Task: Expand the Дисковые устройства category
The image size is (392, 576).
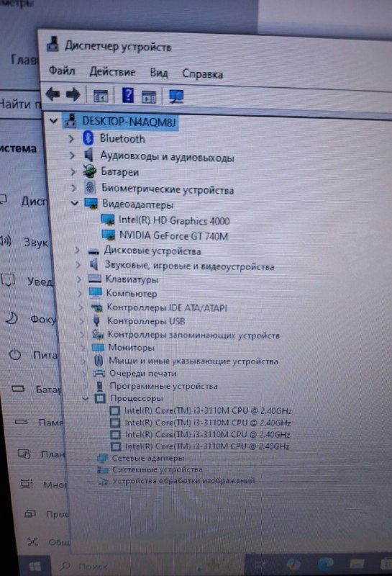Action: pyautogui.click(x=77, y=250)
